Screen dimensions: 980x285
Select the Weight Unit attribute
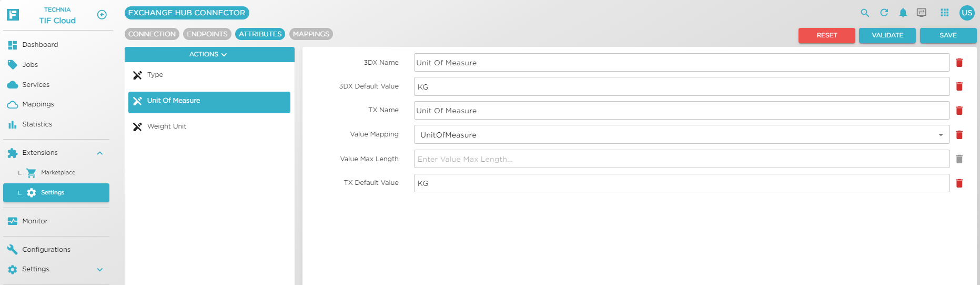point(167,126)
